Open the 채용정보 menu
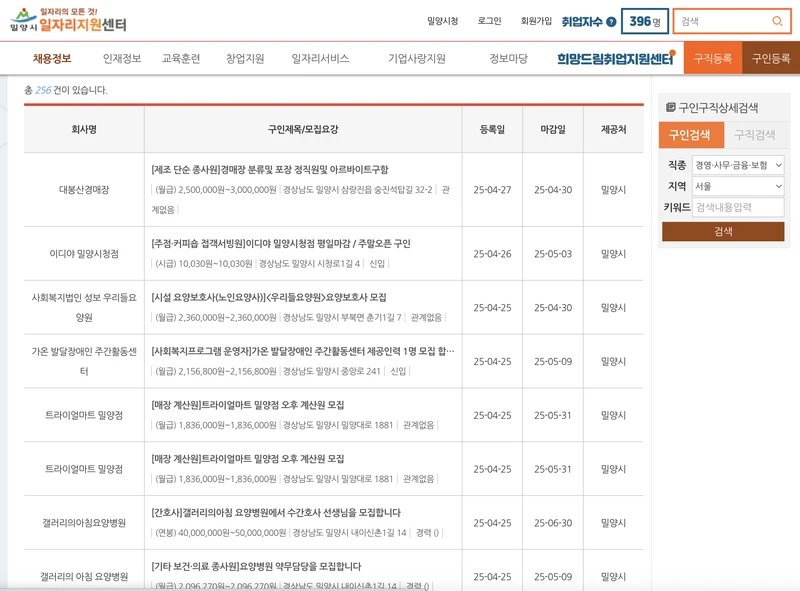 pyautogui.click(x=52, y=59)
